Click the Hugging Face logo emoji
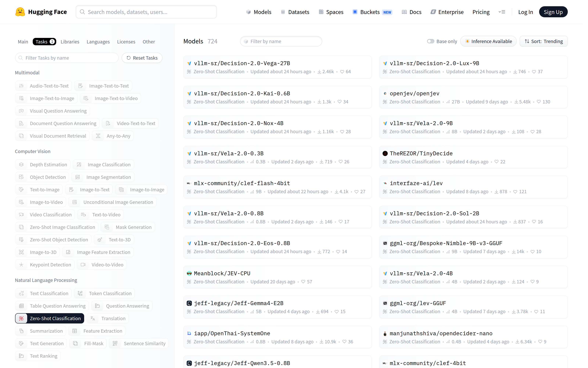 click(x=20, y=12)
